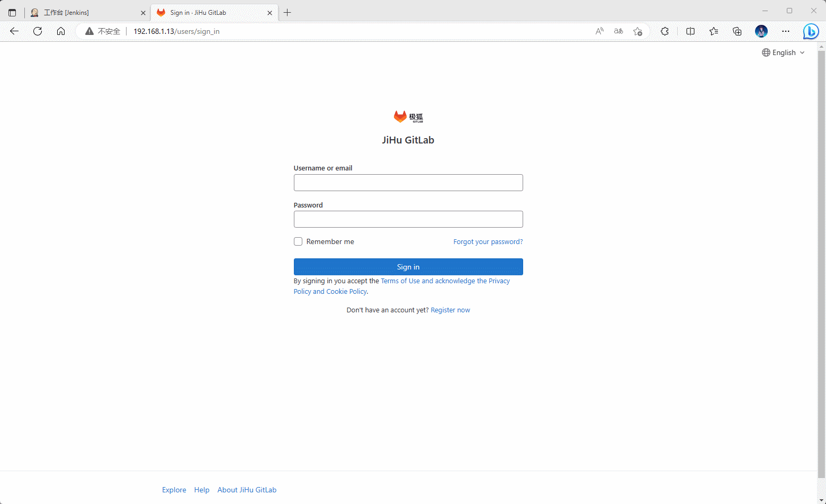Add page to favorites star icon
Image resolution: width=826 pixels, height=504 pixels.
[638, 31]
